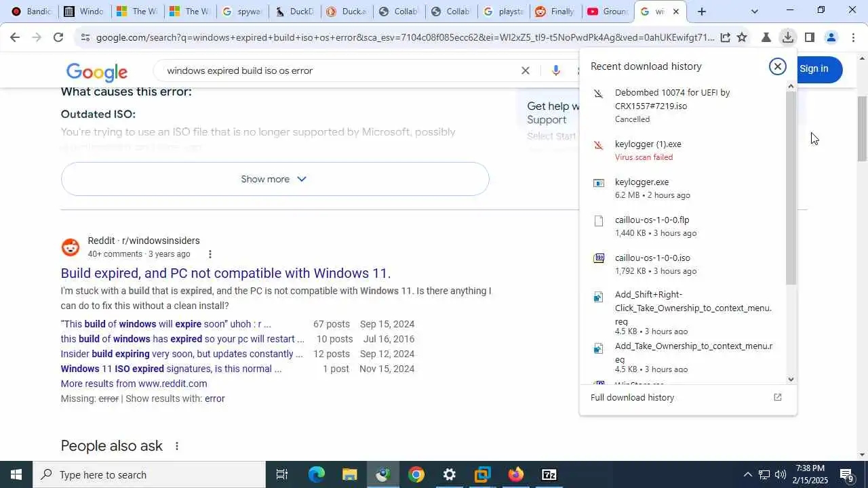Click the Google logo
Viewport: 868px width, 488px height.
(x=97, y=72)
